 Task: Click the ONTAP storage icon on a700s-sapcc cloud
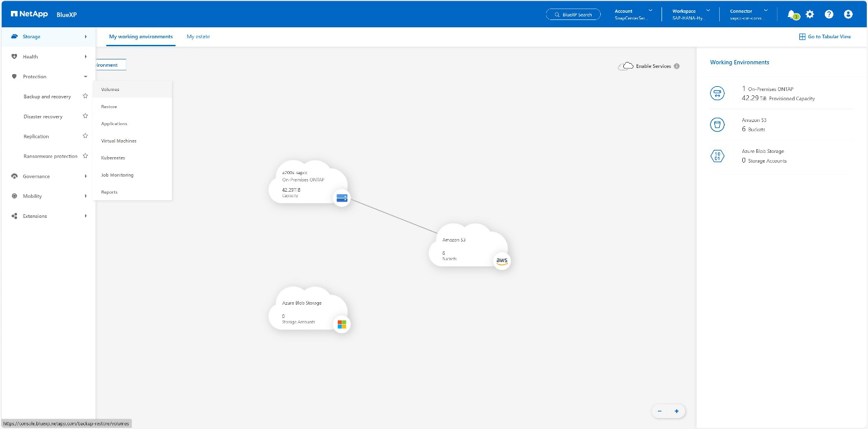coord(342,197)
